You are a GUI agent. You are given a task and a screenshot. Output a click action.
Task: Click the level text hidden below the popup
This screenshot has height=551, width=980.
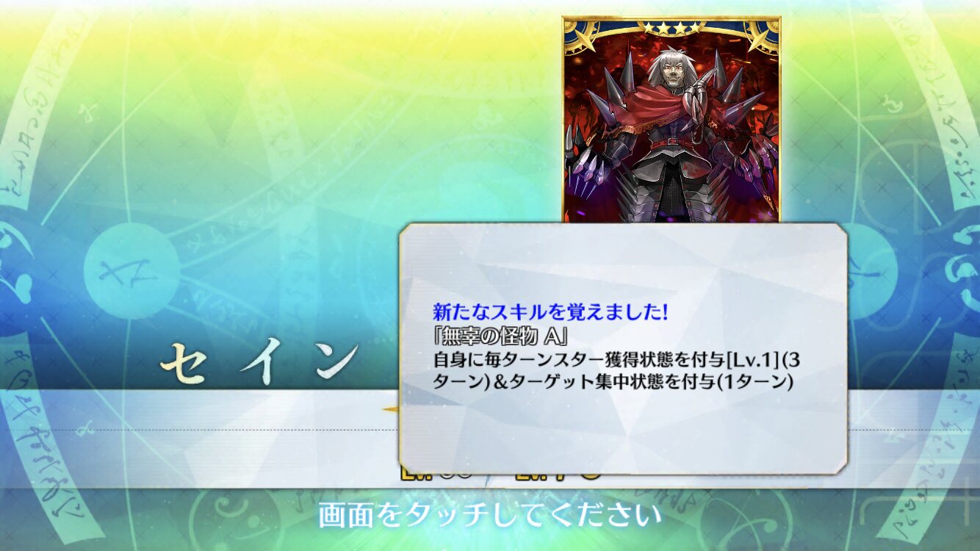pyautogui.click(x=500, y=473)
